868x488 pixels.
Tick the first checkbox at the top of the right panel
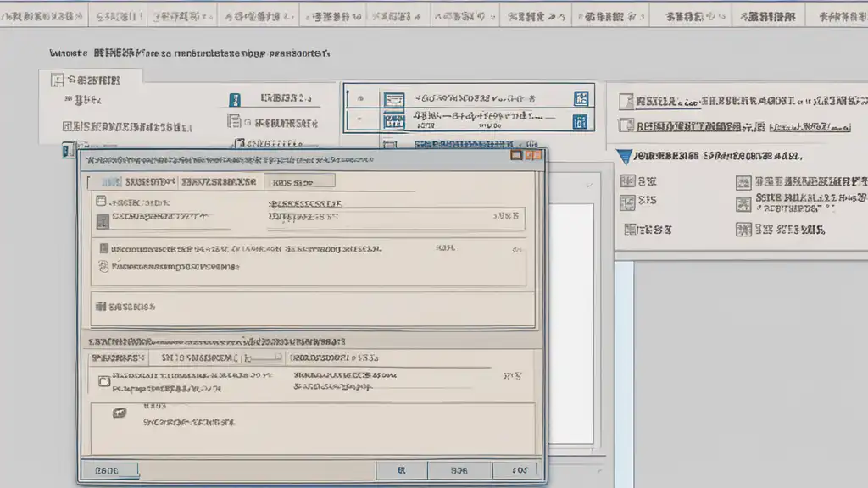(626, 102)
